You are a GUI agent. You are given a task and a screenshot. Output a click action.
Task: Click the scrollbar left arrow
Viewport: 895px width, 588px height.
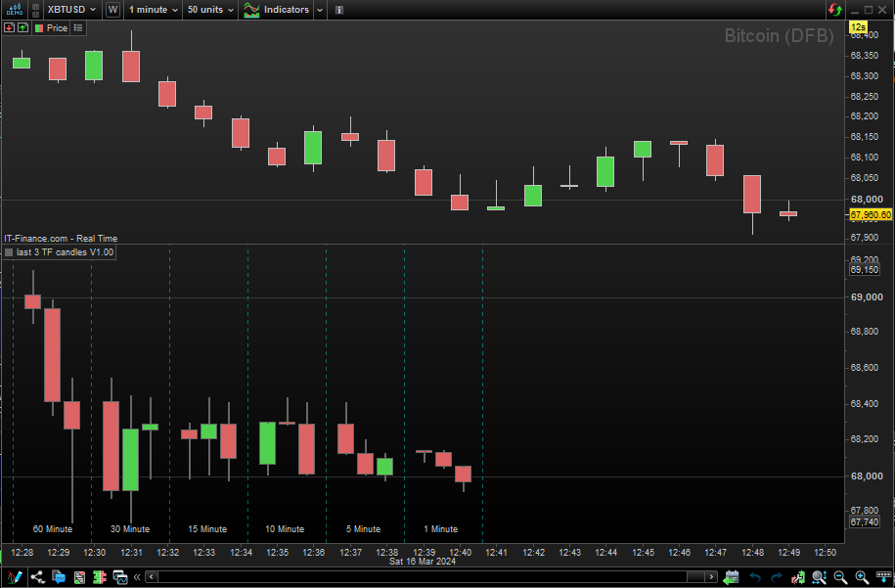[152, 577]
